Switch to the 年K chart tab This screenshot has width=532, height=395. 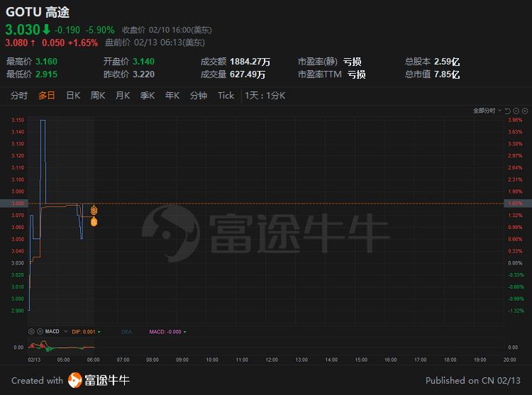click(172, 96)
